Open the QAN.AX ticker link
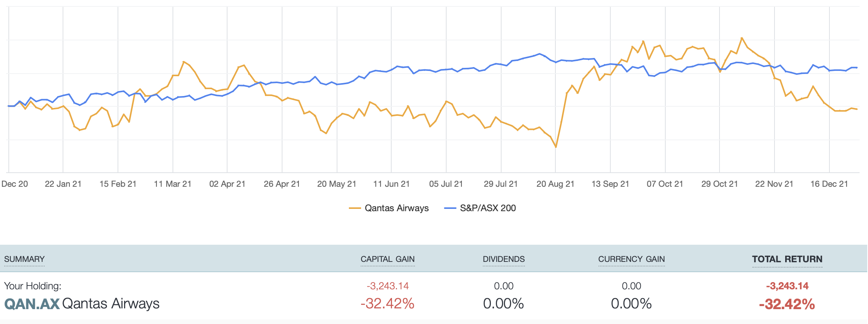 (32, 304)
